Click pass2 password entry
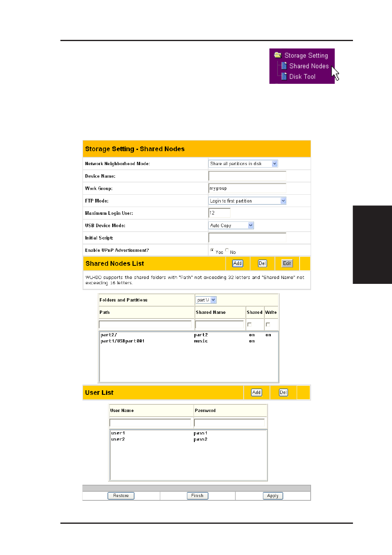This screenshot has height=555, width=392. pos(201,439)
